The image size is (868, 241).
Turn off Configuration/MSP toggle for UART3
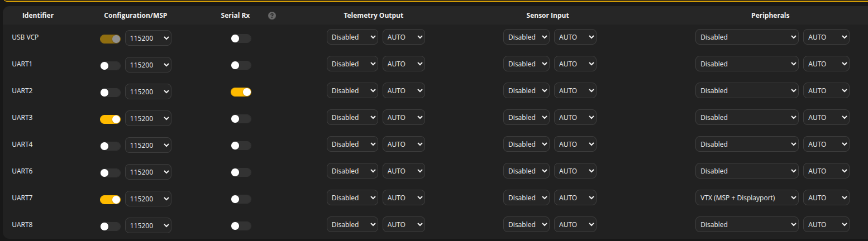[110, 119]
